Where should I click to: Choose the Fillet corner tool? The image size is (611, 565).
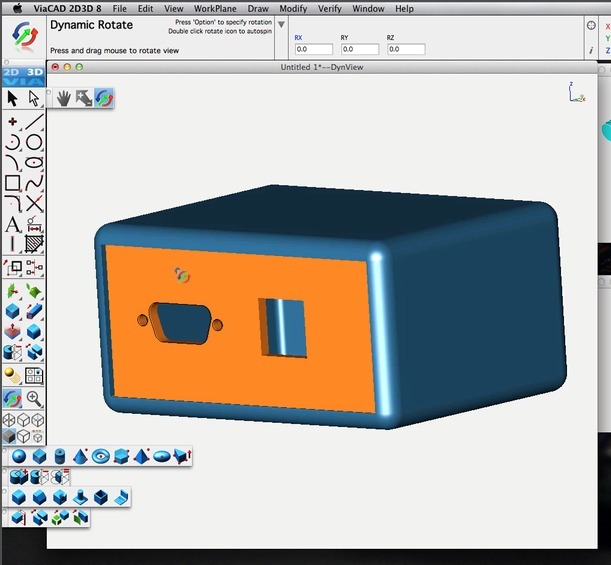(12, 203)
